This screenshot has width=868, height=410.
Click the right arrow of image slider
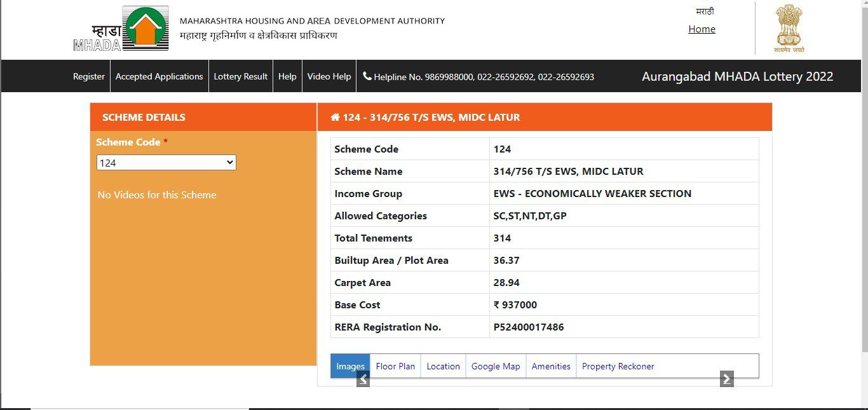tap(727, 379)
